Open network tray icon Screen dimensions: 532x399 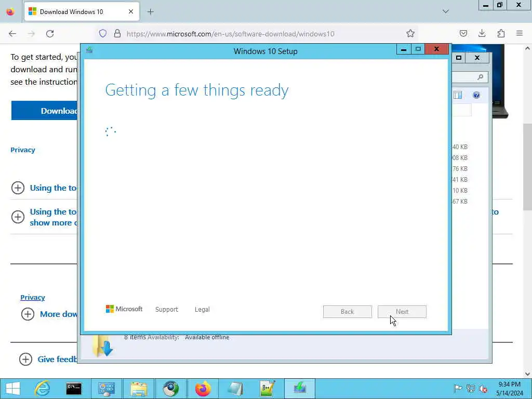pyautogui.click(x=471, y=389)
